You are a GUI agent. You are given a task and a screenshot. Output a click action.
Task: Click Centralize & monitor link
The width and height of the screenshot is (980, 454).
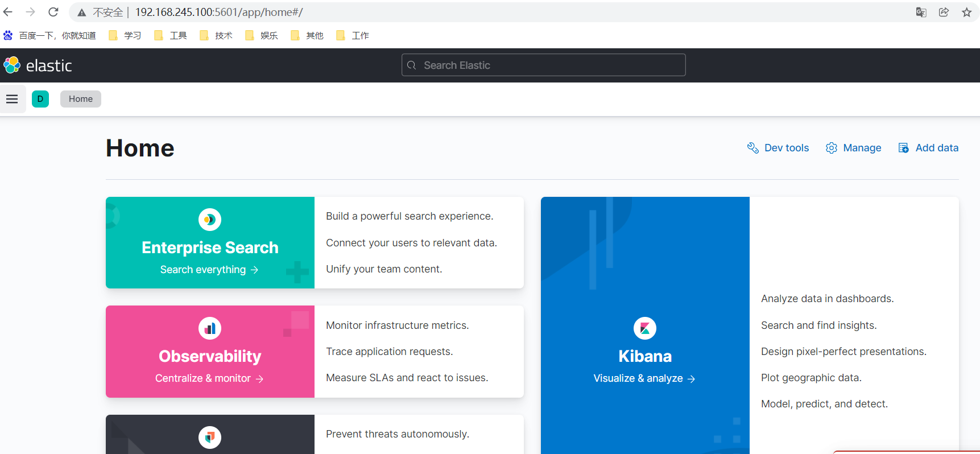pos(209,378)
